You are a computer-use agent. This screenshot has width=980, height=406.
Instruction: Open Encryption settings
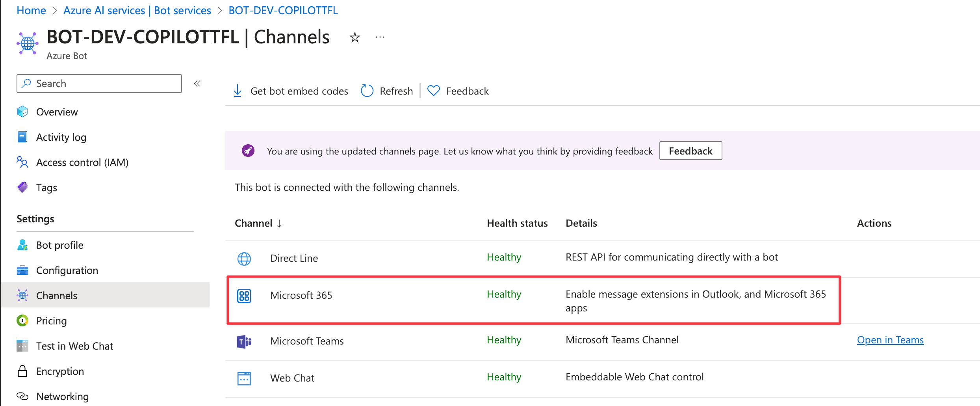click(x=60, y=371)
